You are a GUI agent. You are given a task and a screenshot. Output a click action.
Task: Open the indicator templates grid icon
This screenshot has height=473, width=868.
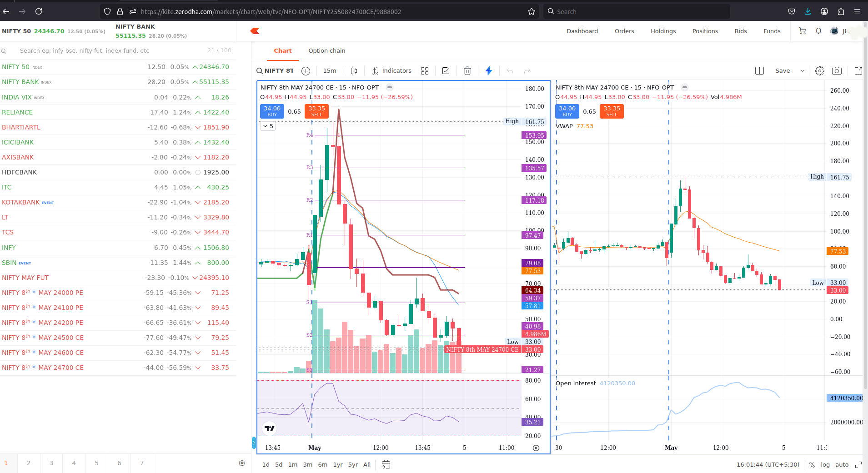pyautogui.click(x=425, y=71)
